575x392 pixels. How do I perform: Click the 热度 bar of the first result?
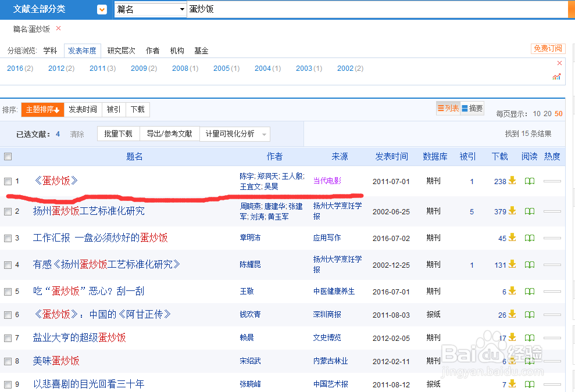pos(551,181)
